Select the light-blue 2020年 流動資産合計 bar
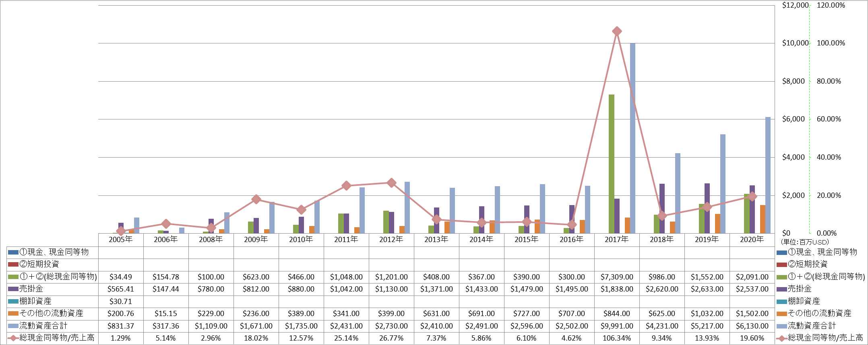868x345 pixels. point(768,175)
